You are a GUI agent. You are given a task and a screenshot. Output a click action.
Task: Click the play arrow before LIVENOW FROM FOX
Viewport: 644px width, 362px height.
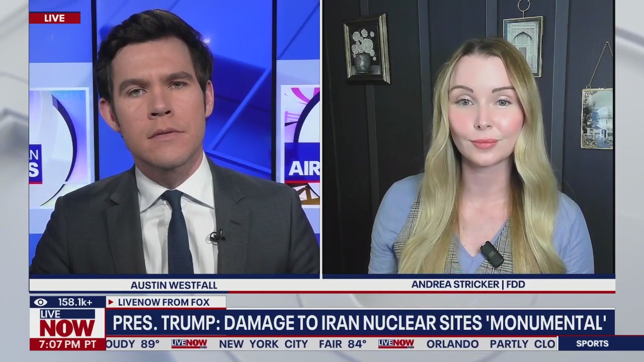coord(111,302)
